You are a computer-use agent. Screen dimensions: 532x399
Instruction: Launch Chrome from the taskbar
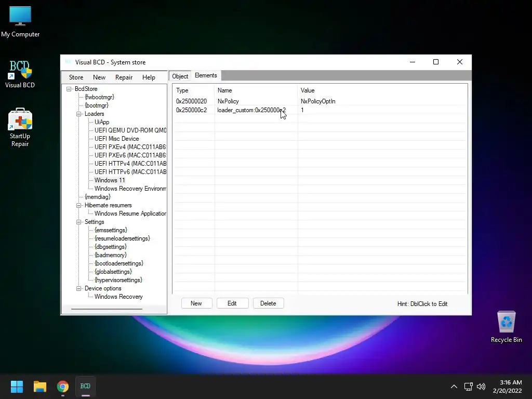pyautogui.click(x=63, y=387)
